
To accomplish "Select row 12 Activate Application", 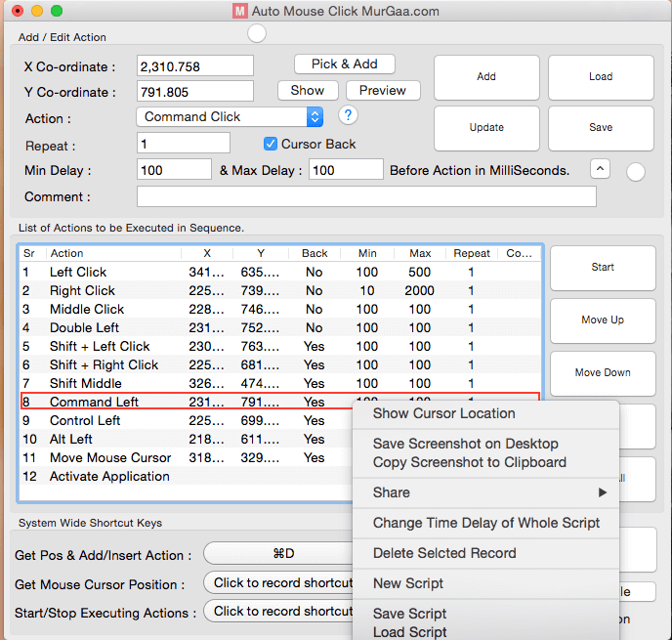I will tap(187, 476).
